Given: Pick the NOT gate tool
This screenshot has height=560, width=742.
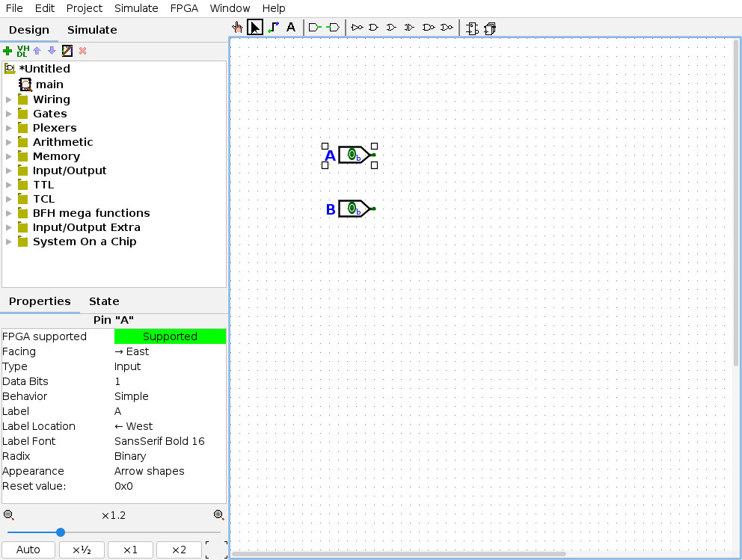Looking at the screenshot, I should 357,28.
